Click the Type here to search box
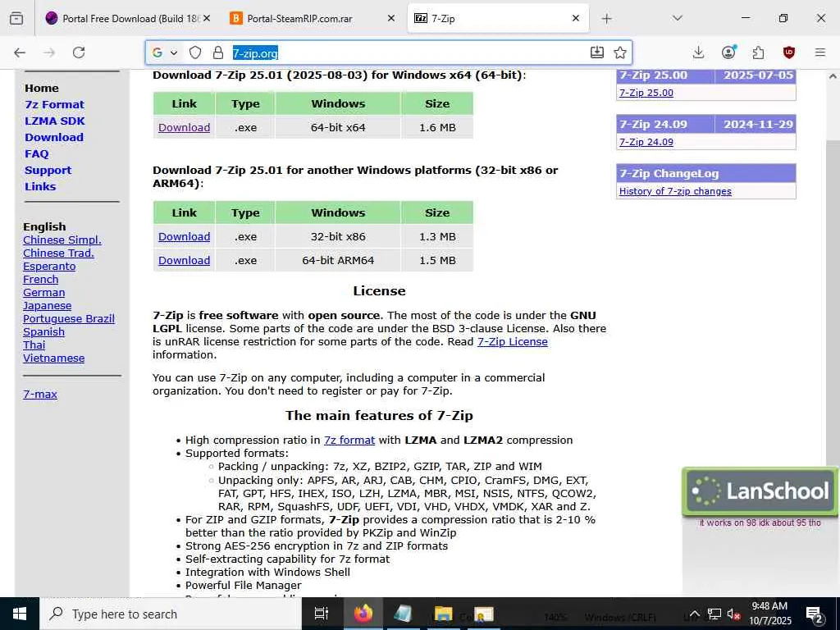The width and height of the screenshot is (840, 630). click(x=171, y=614)
